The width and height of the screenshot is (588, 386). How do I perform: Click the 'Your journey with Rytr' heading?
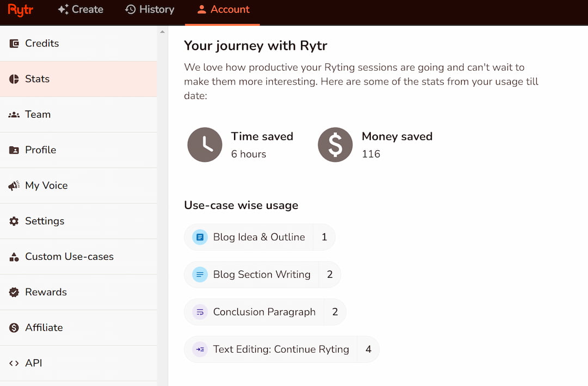(256, 46)
